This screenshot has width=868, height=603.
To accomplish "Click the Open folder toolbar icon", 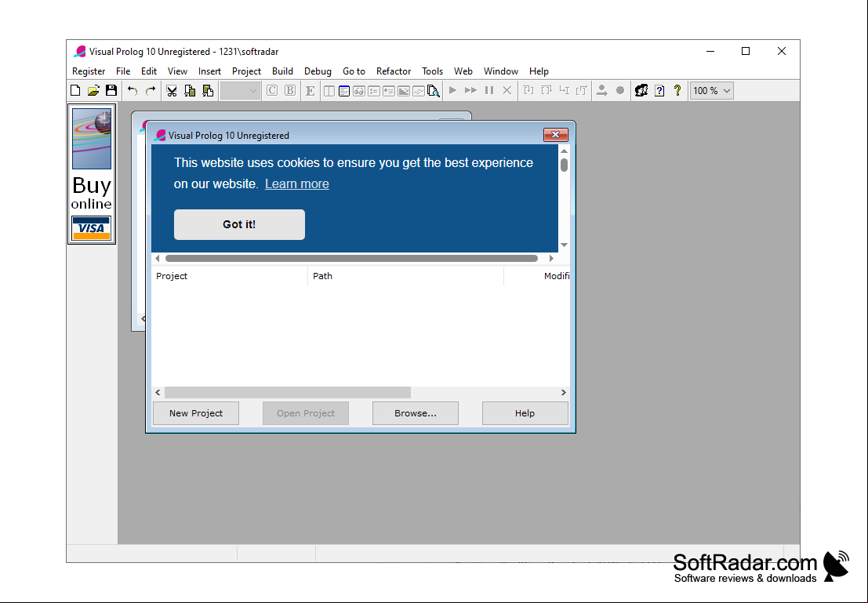I will (93, 90).
